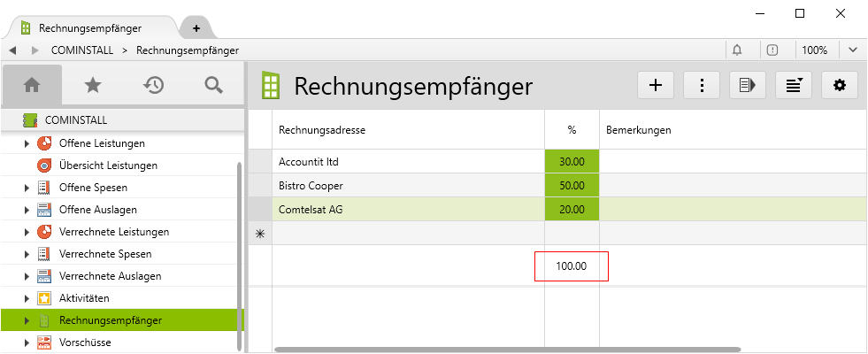
Task: Click the notification bell icon
Action: pos(738,50)
